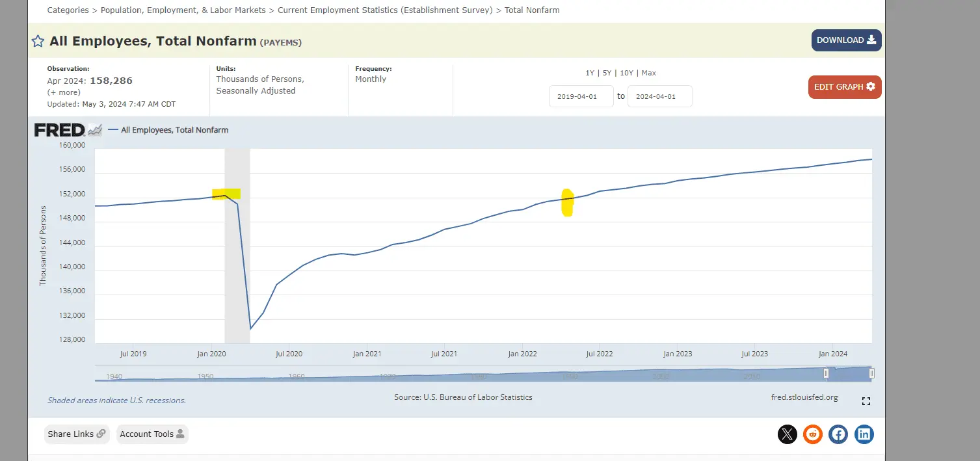Open the EDIT GRAPH panel
Viewport: 980px width, 461px height.
pyautogui.click(x=844, y=87)
